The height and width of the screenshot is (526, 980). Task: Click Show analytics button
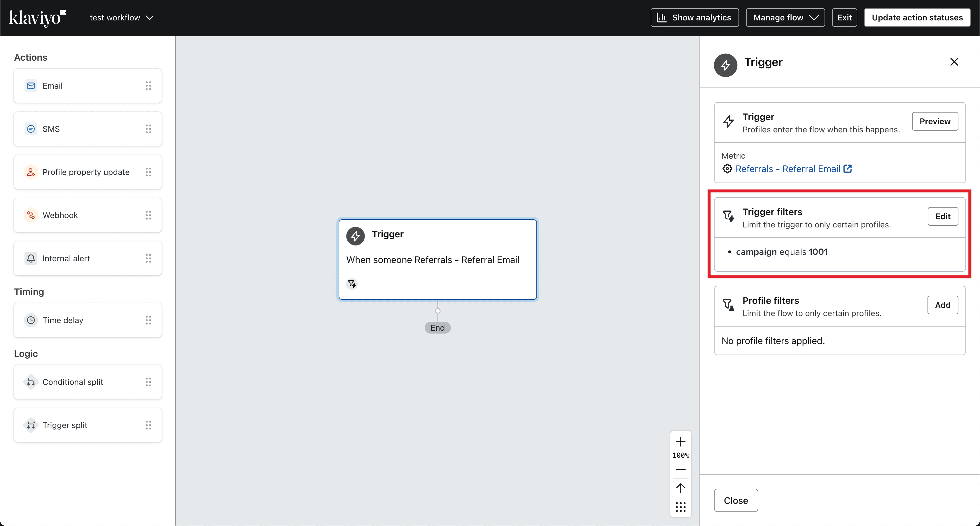[x=694, y=17]
